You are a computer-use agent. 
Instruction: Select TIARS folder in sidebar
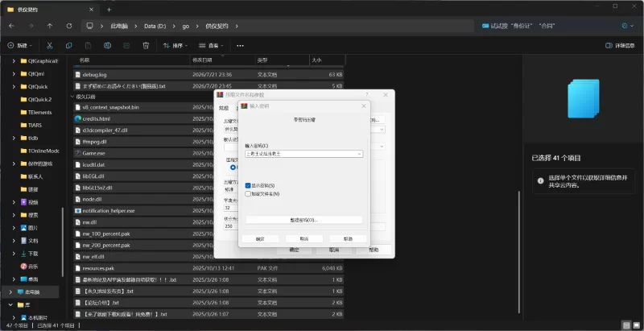click(31, 126)
